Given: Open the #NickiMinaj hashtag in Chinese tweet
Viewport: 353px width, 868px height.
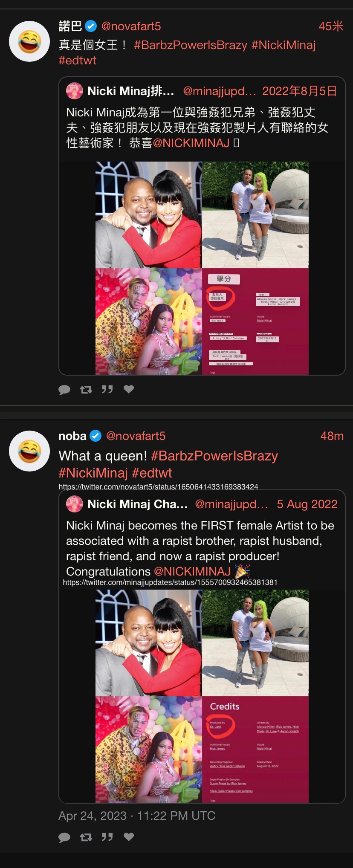Looking at the screenshot, I should 284,45.
